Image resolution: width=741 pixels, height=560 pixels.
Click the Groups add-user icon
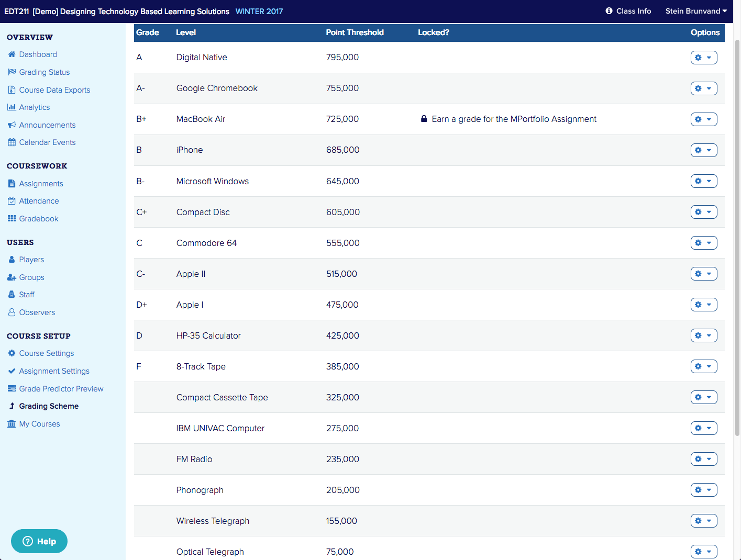12,277
